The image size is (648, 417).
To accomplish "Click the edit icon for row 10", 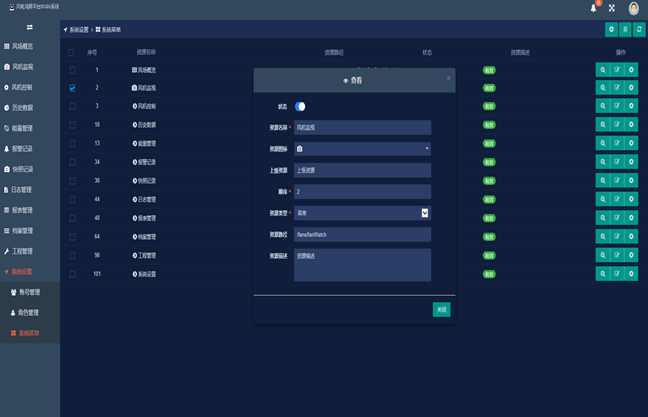I will click(x=617, y=124).
